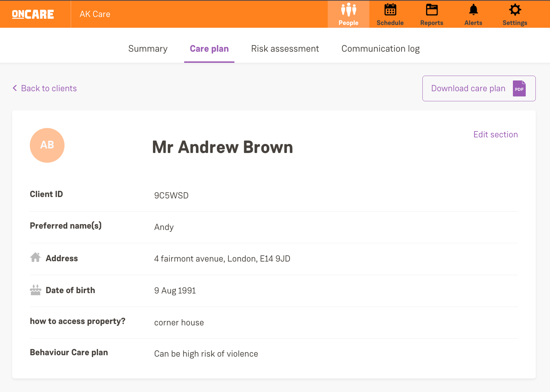
Task: Select the Care plan tab
Action: pos(209,49)
